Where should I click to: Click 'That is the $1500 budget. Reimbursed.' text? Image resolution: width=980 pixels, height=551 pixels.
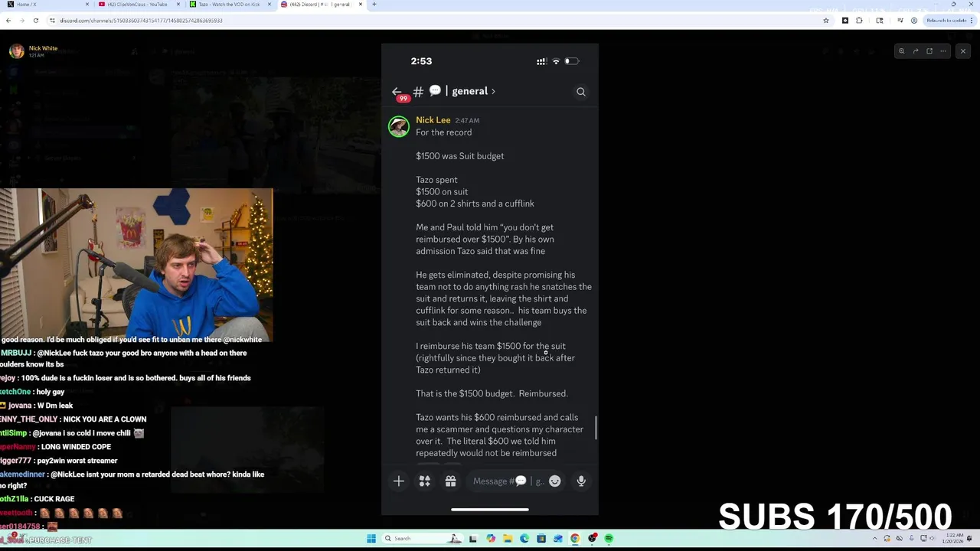point(492,393)
